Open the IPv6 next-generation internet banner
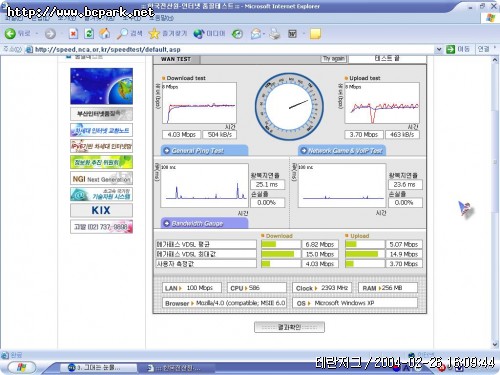This screenshot has height=375, width=500. tap(101, 146)
